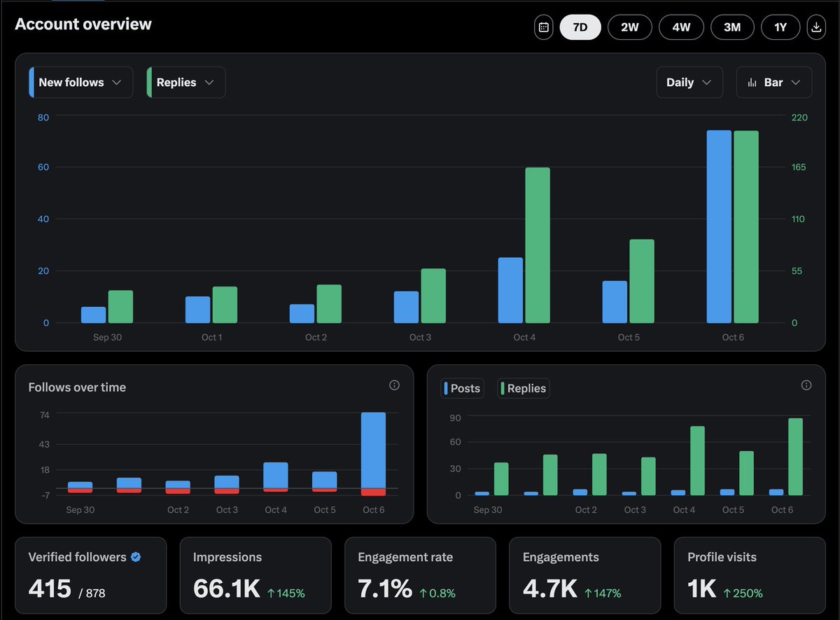Click info icon on Follows over time card
This screenshot has height=620, width=840.
pyautogui.click(x=394, y=385)
